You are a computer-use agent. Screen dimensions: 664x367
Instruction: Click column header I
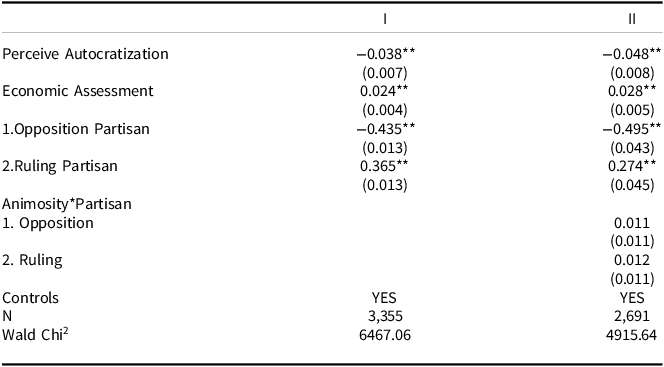[385, 19]
